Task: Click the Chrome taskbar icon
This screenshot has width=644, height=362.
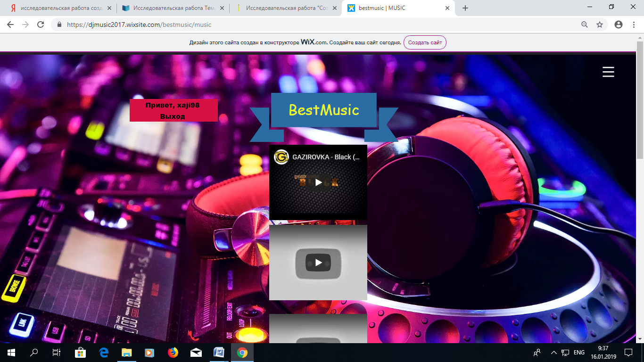Action: [x=242, y=353]
